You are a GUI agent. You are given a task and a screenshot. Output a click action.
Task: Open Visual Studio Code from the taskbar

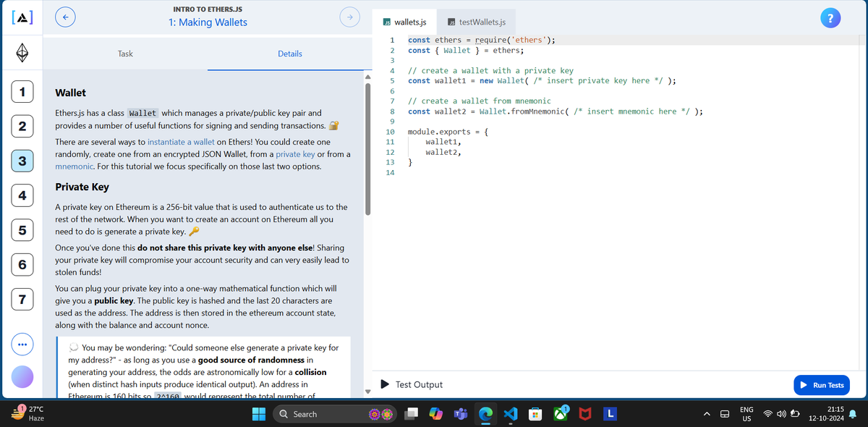511,414
